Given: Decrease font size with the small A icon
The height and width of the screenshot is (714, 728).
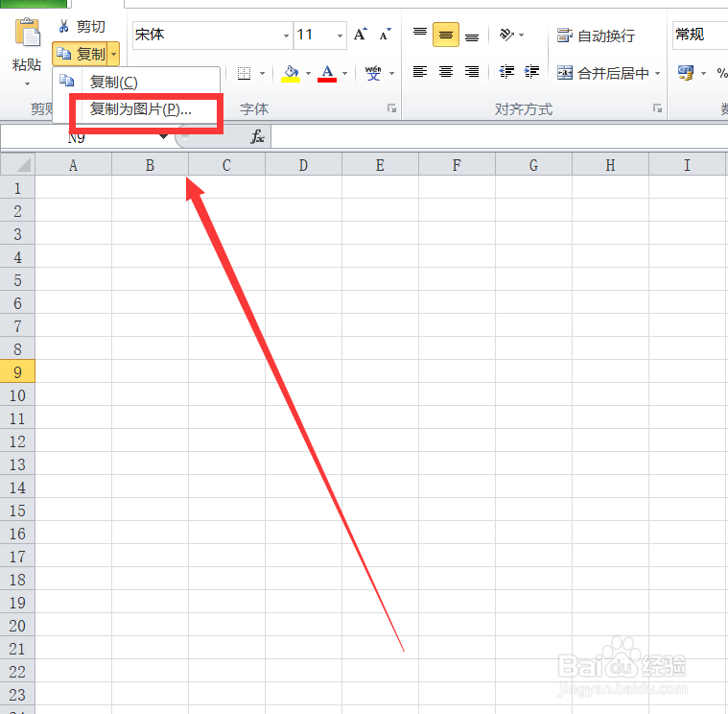Looking at the screenshot, I should point(385,35).
